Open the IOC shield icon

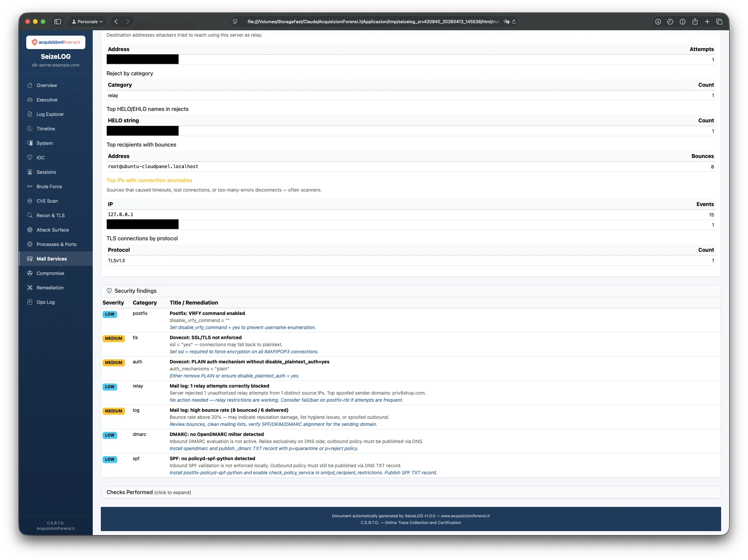point(30,158)
